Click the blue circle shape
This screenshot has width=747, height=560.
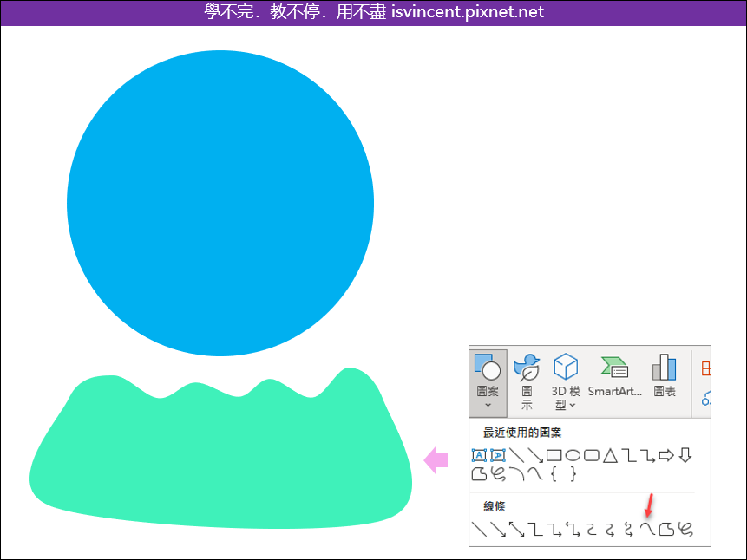click(220, 204)
